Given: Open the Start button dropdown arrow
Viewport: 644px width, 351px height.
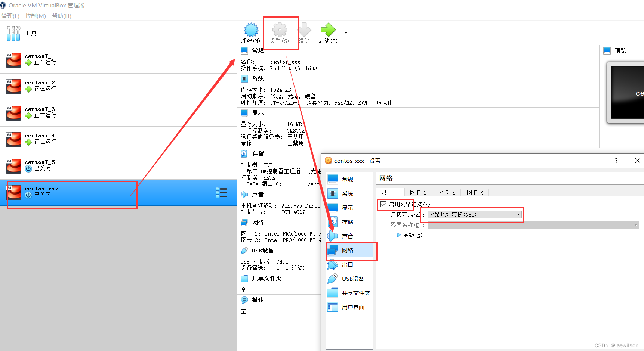Looking at the screenshot, I should 346,33.
